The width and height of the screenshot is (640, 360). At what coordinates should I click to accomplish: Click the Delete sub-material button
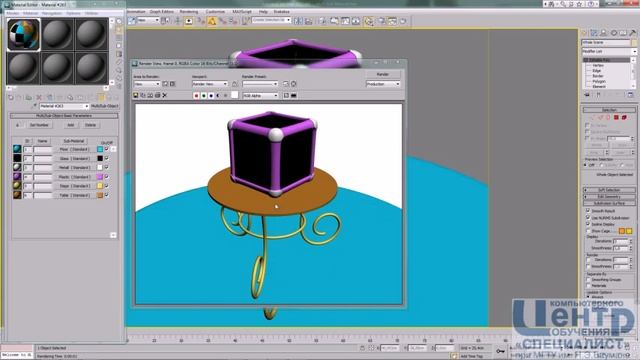[90, 125]
